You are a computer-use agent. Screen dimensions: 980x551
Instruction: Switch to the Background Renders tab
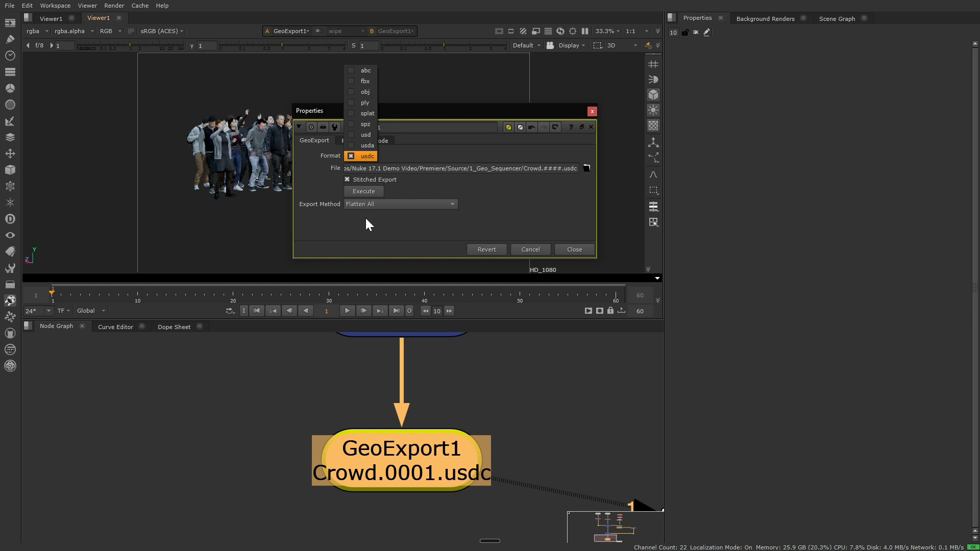[x=765, y=19]
